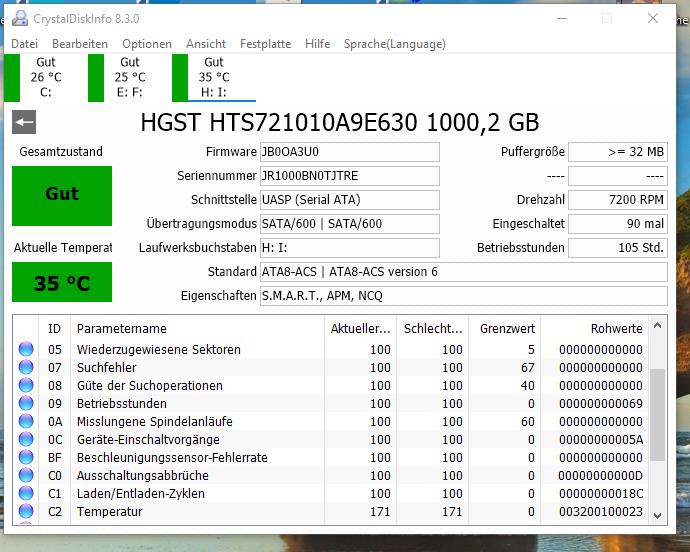Viewport: 690px width, 552px height.
Task: Click status orb for Suchfehler row
Action: [26, 367]
